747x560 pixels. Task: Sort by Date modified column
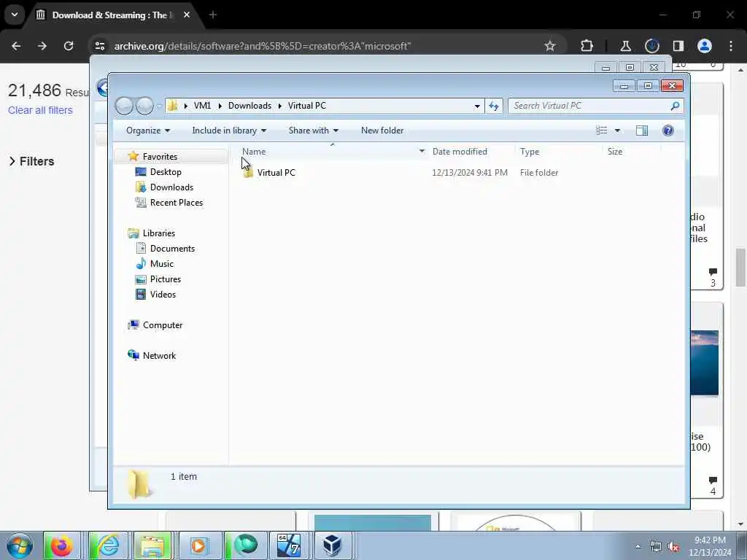460,152
